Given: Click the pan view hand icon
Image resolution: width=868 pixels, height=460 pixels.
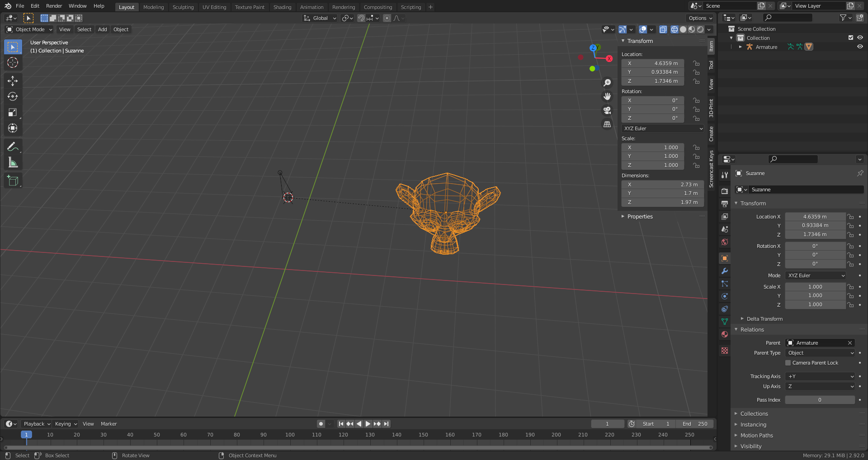Looking at the screenshot, I should tap(607, 96).
